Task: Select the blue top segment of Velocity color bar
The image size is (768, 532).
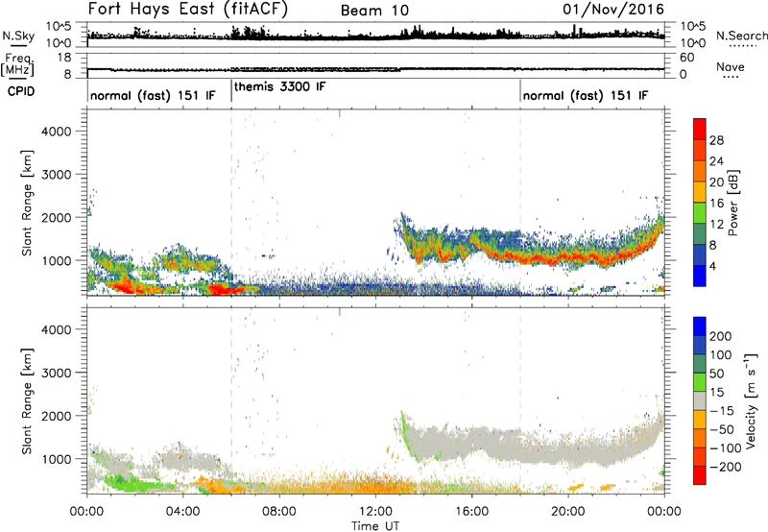Action: click(x=700, y=326)
